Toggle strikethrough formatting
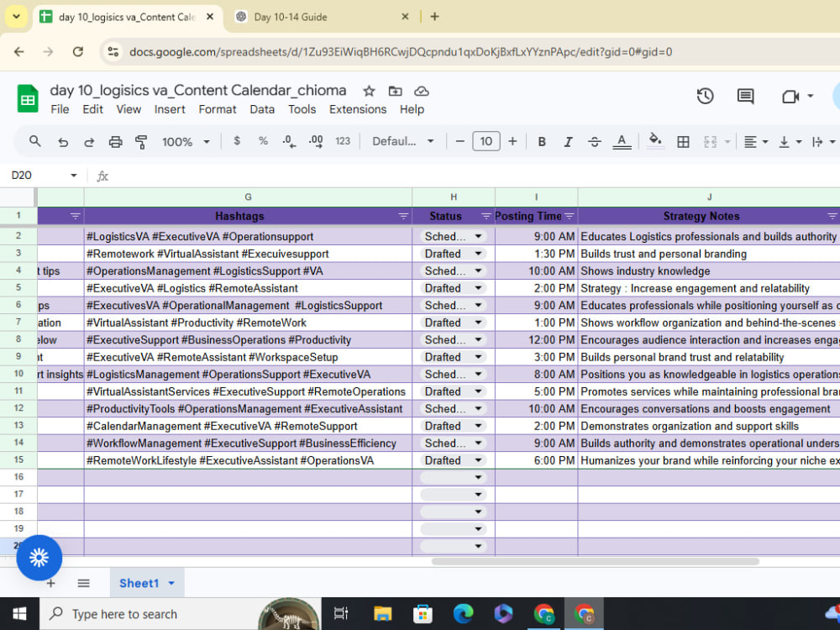 click(594, 141)
